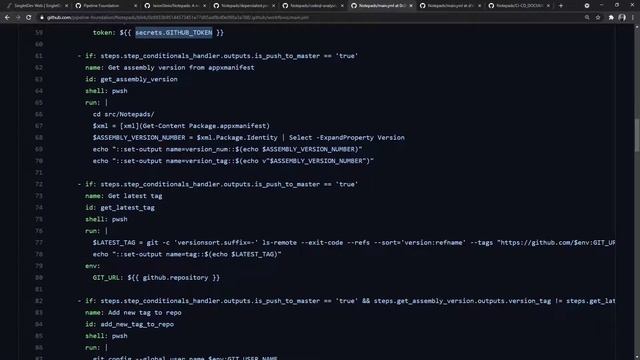
Task: View site info via the lock icon
Action: [x=42, y=18]
